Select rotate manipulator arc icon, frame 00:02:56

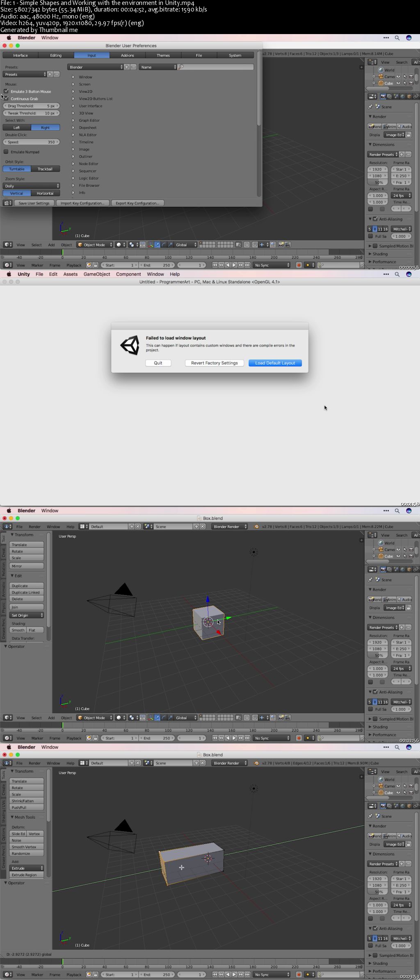coord(164,718)
